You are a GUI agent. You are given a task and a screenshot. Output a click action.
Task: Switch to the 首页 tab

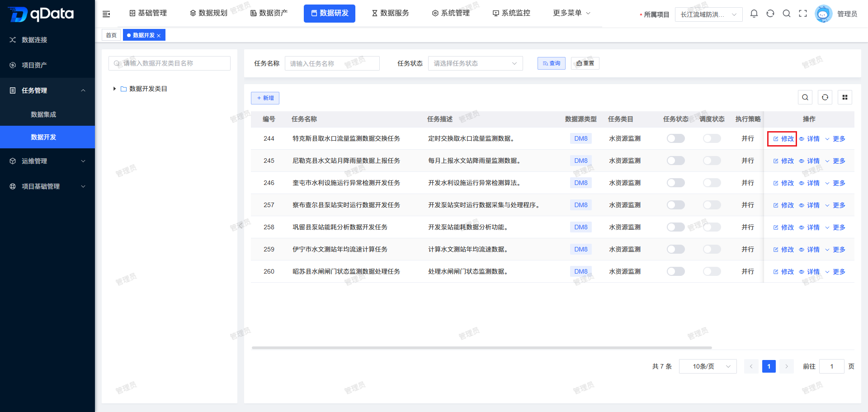tap(111, 35)
